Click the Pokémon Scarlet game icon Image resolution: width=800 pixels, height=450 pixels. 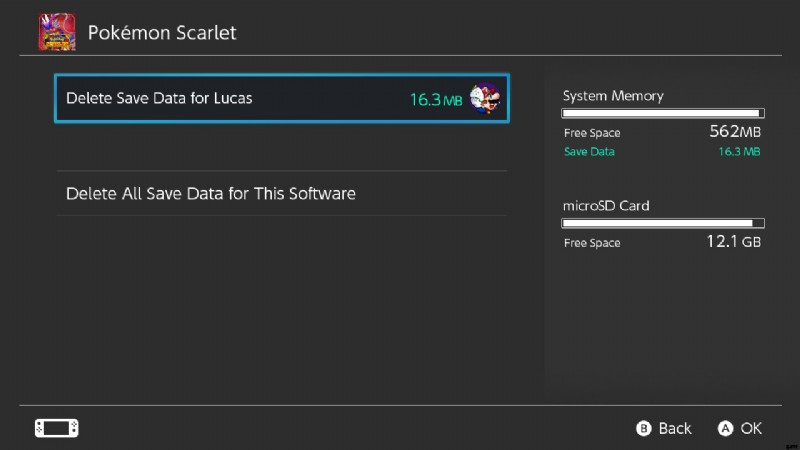click(57, 32)
